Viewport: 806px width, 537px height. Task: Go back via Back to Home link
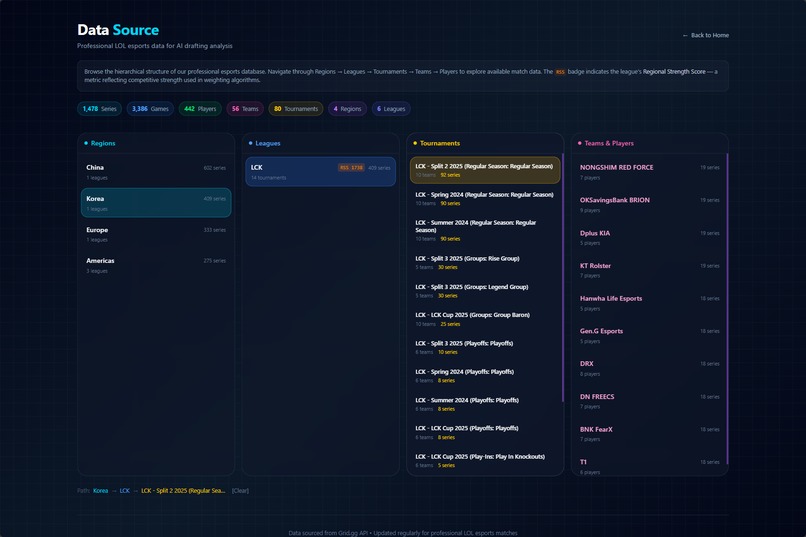[x=705, y=35]
